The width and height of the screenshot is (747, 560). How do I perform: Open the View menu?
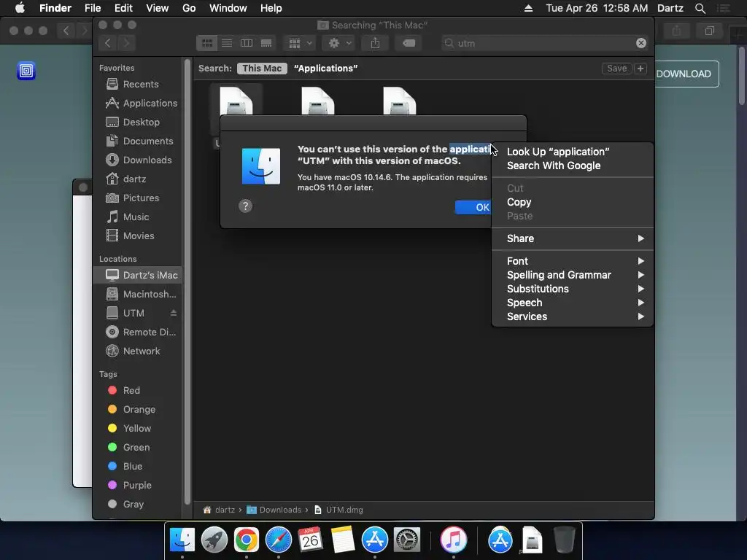158,8
